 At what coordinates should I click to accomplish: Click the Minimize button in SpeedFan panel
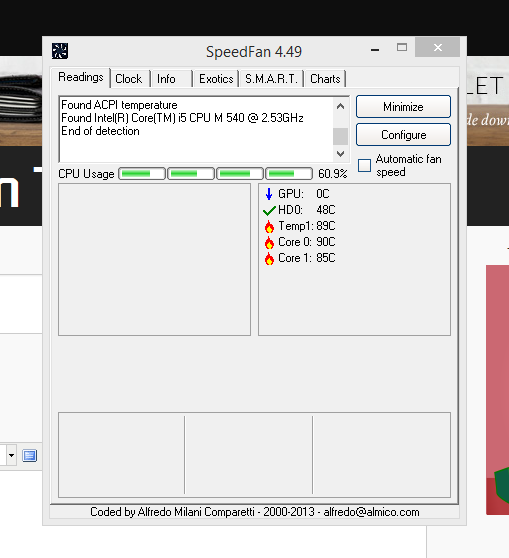[403, 106]
